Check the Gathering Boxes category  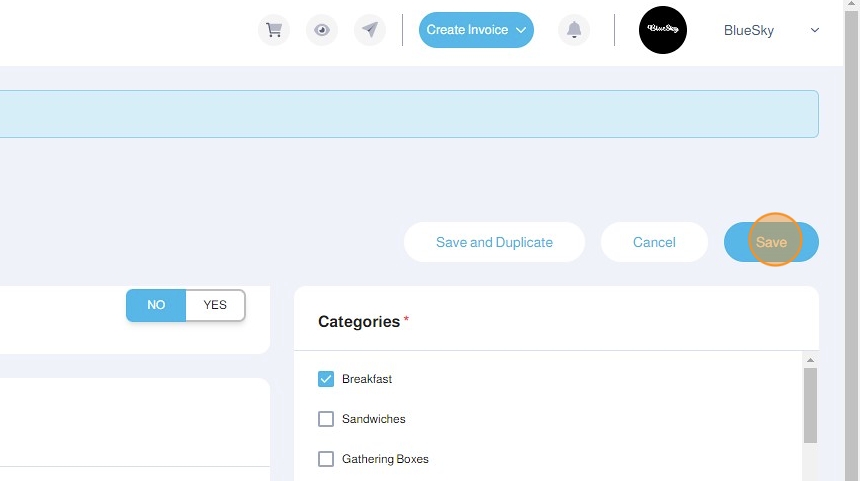[326, 459]
